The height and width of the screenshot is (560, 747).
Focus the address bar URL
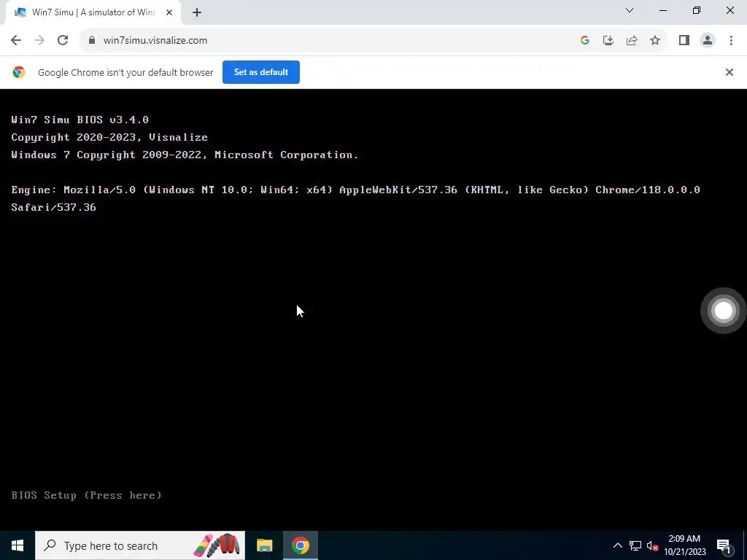[x=155, y=41]
